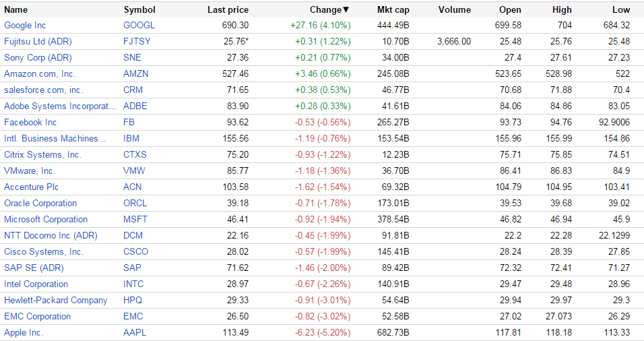Image resolution: width=644 pixels, height=341 pixels.
Task: Click the Amazon.com, Inc. link
Action: (40, 73)
